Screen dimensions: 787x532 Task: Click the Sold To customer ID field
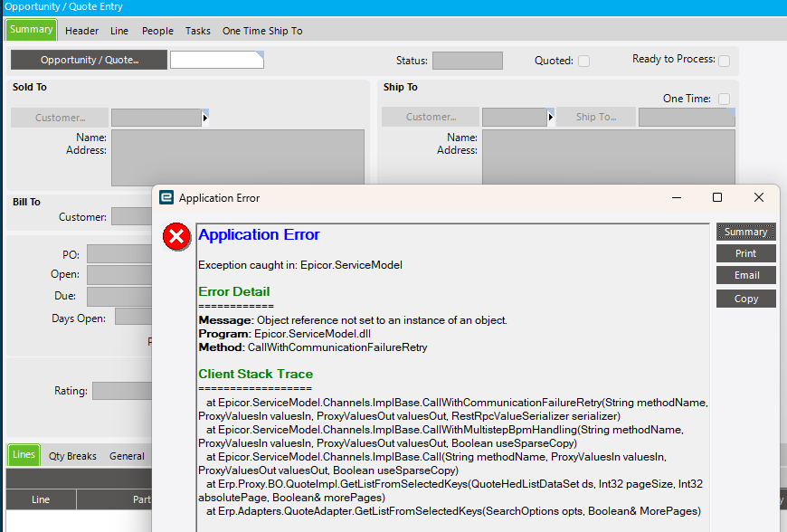pos(156,118)
